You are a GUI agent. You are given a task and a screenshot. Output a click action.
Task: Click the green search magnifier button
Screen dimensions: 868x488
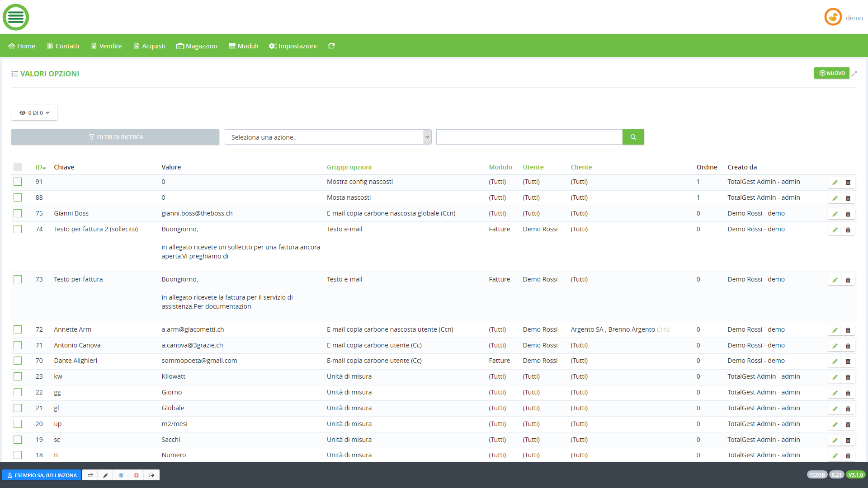click(633, 137)
